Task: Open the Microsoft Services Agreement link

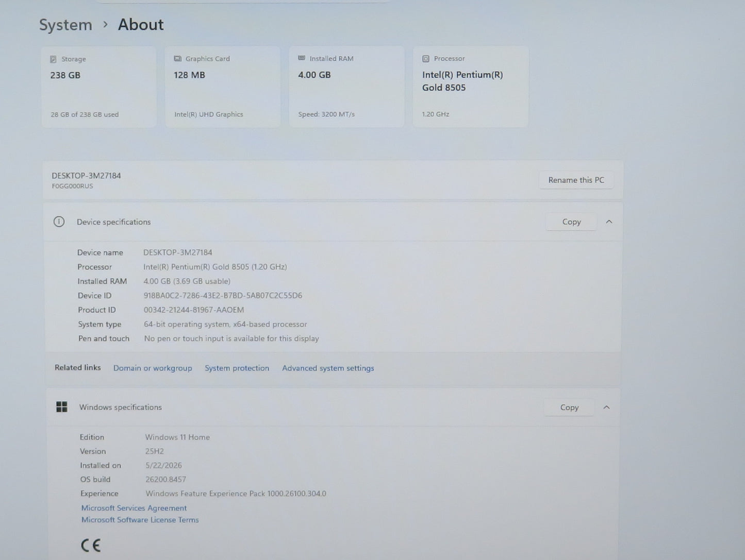Action: click(134, 508)
